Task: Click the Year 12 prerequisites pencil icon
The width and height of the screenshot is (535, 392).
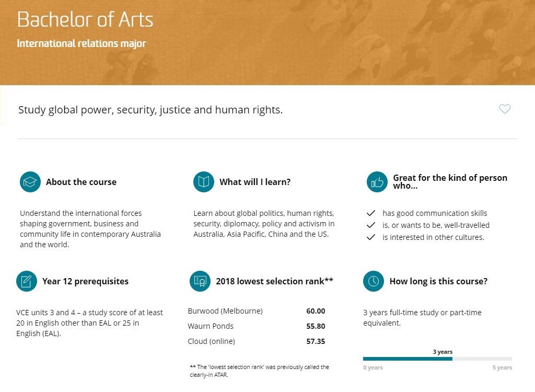Action: click(x=27, y=281)
